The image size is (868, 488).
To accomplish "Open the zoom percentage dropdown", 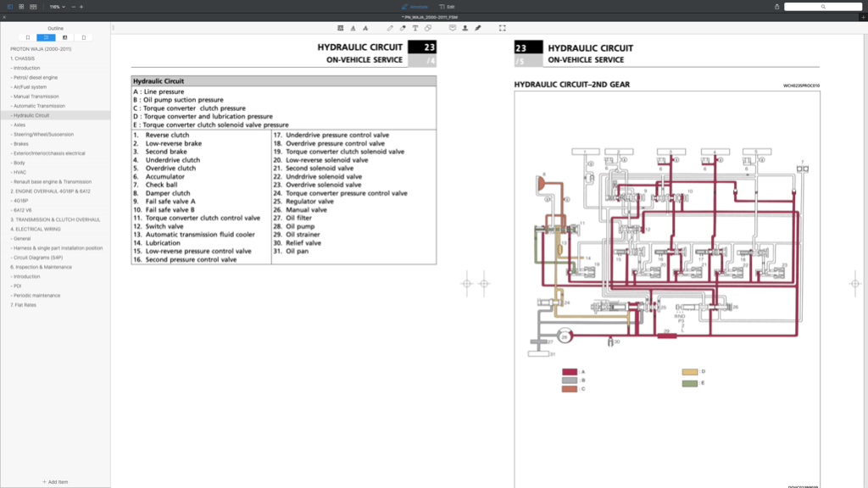I will (57, 7).
